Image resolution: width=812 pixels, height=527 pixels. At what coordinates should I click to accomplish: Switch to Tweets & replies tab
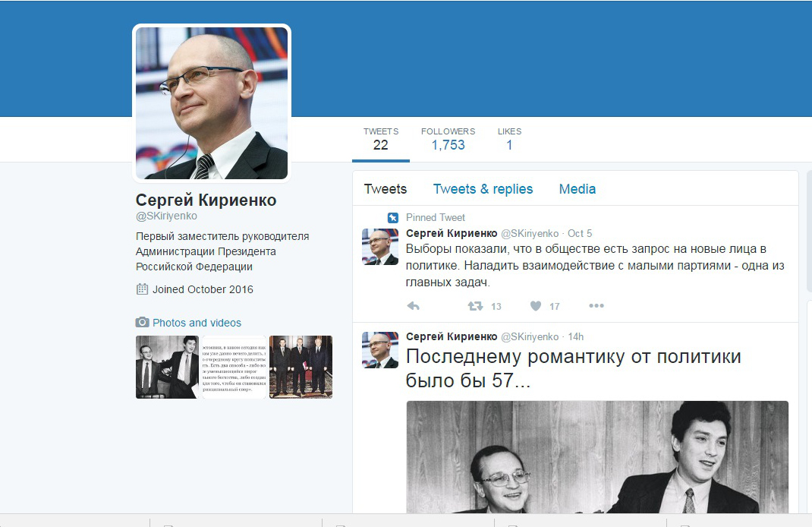coord(483,189)
